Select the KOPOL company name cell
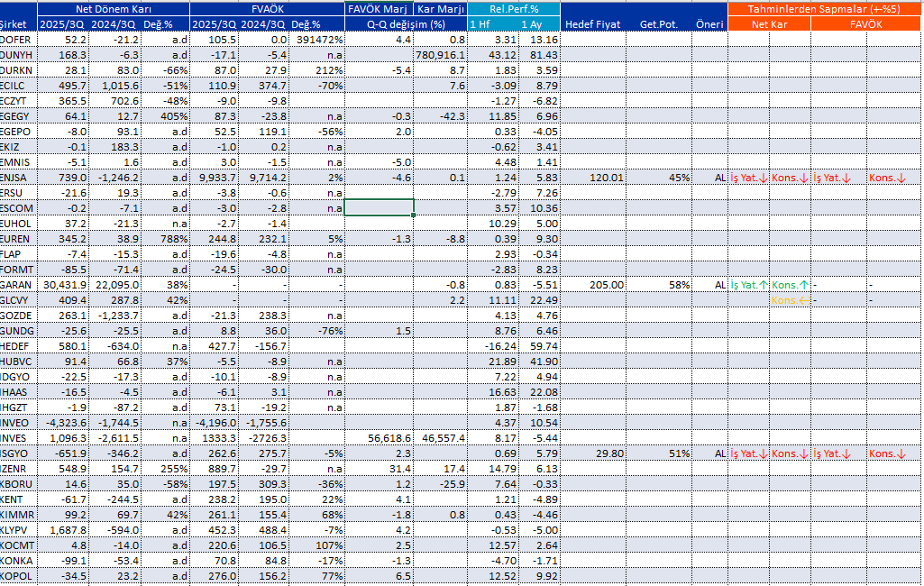This screenshot has width=924, height=586. (18, 575)
